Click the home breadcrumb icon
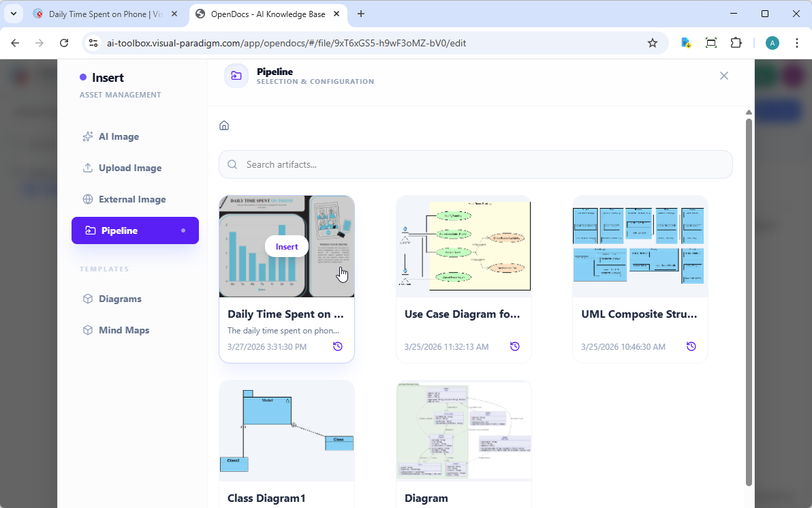The image size is (812, 508). tap(224, 125)
